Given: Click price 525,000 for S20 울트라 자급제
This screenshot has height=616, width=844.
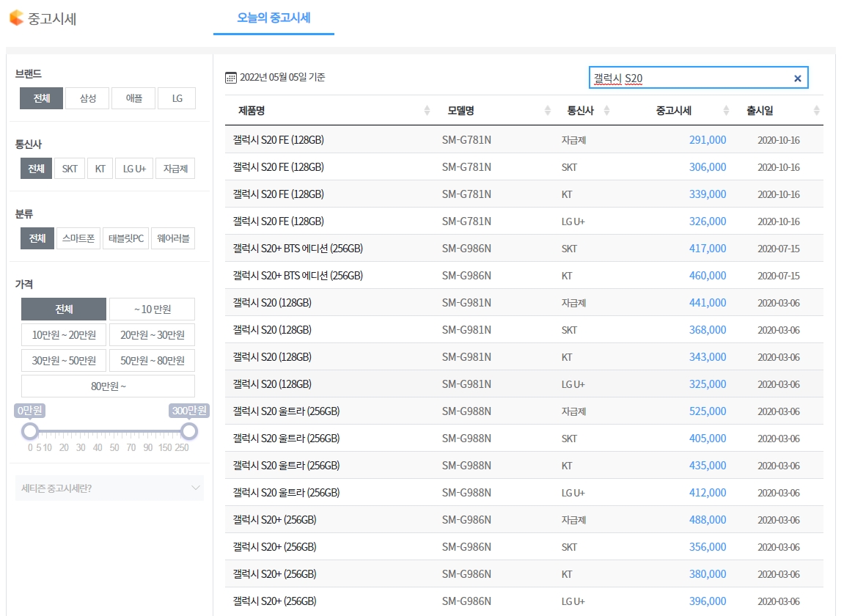Looking at the screenshot, I should tap(708, 411).
